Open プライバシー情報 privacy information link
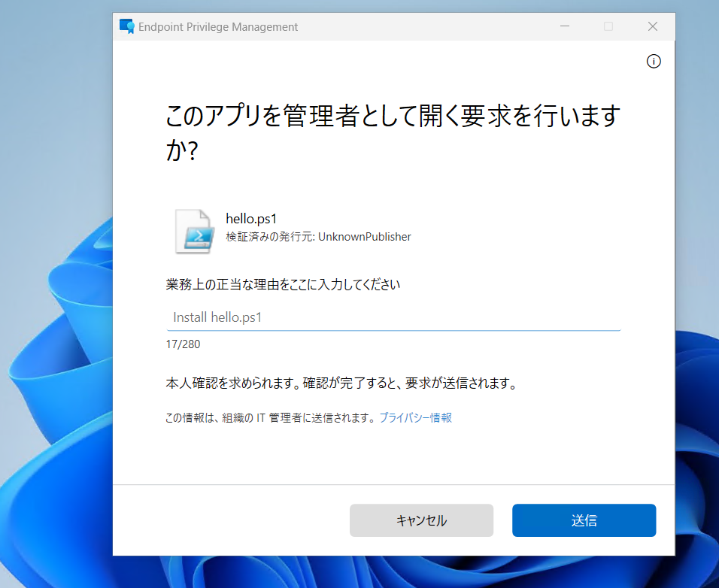 coord(416,417)
